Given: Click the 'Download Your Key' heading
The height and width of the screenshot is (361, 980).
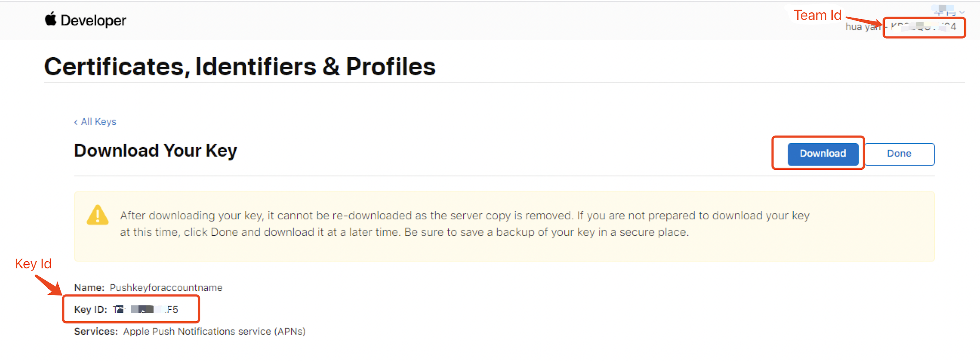Looking at the screenshot, I should (155, 151).
